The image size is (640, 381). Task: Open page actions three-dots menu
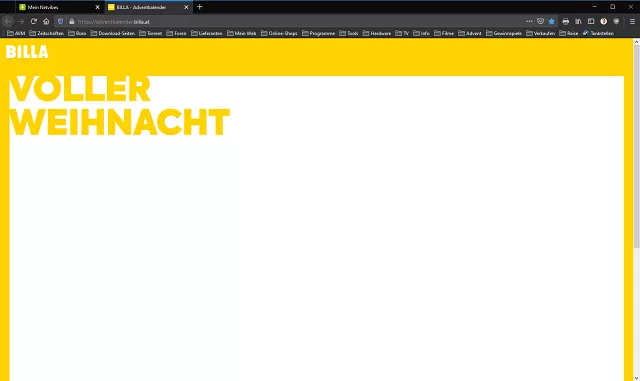(x=529, y=21)
